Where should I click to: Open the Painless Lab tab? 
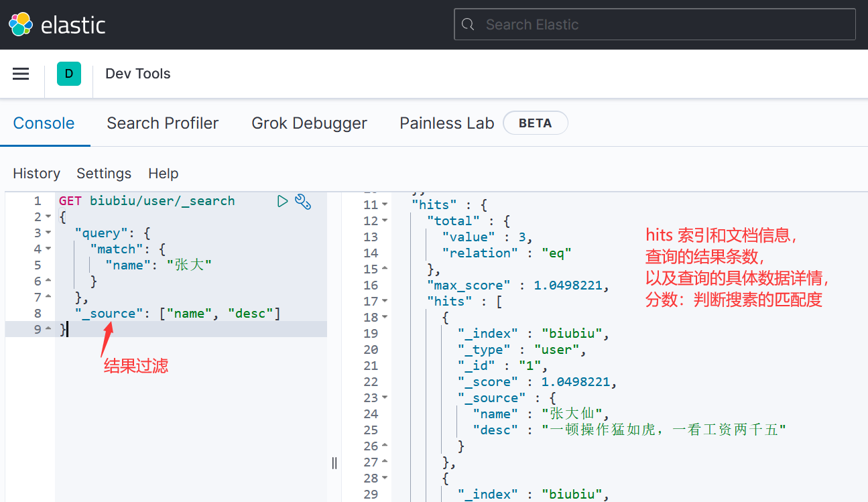[x=447, y=123]
